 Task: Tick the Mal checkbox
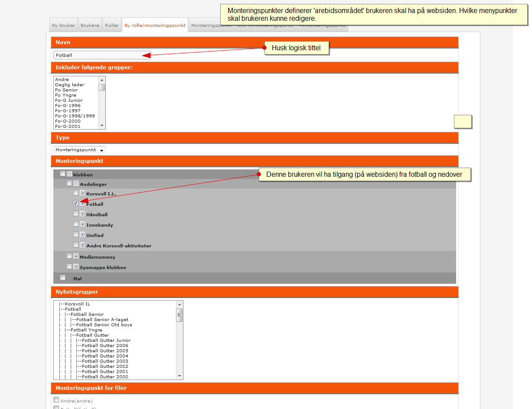click(63, 277)
